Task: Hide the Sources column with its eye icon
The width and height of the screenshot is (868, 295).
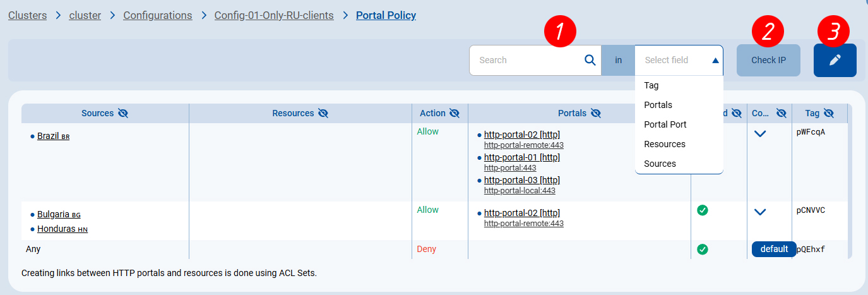Action: [x=123, y=113]
